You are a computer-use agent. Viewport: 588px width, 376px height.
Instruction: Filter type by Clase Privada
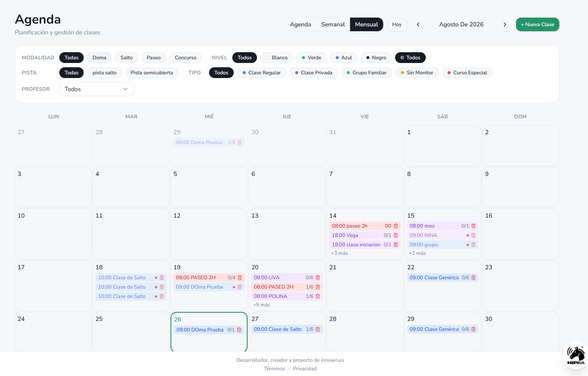pos(313,73)
